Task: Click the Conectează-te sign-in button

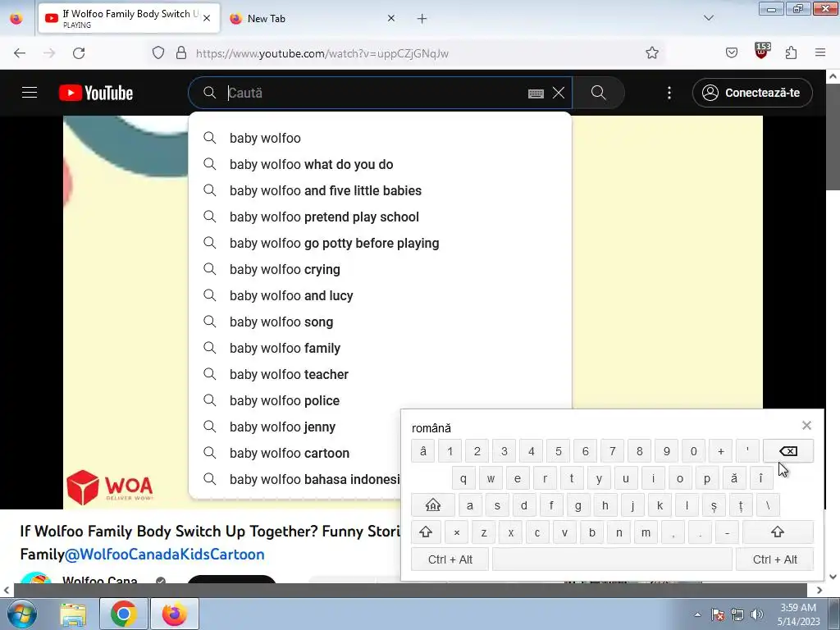Action: coord(752,93)
